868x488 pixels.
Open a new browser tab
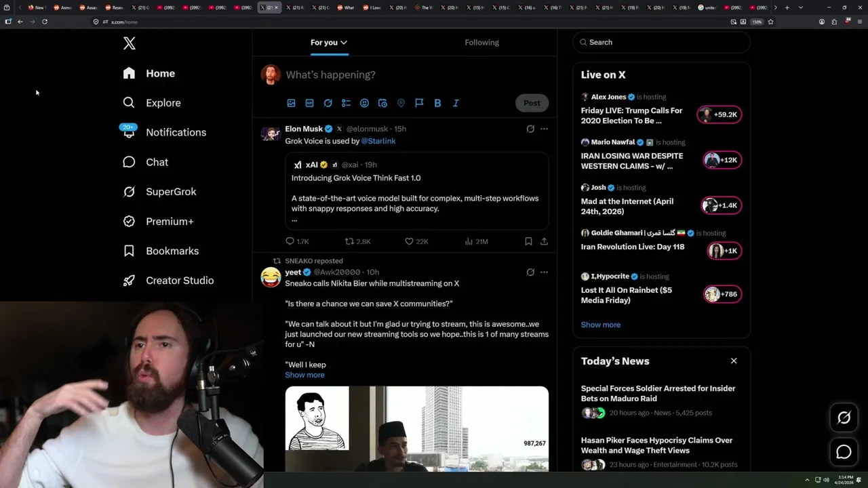787,7
